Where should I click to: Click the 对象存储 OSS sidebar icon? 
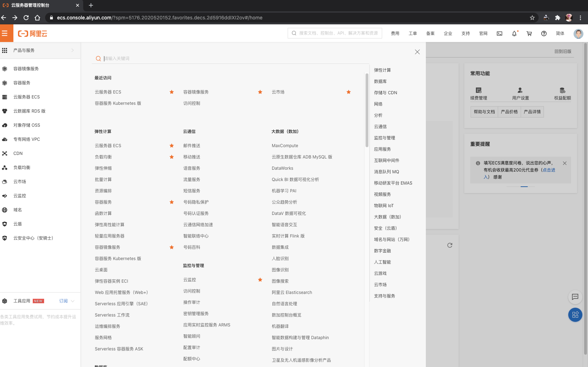5,125
